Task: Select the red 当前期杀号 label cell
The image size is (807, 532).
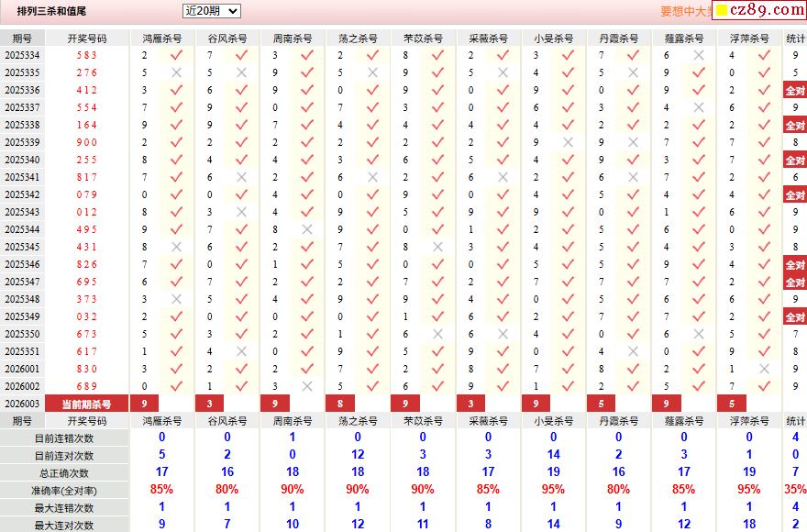Action: tap(86, 404)
